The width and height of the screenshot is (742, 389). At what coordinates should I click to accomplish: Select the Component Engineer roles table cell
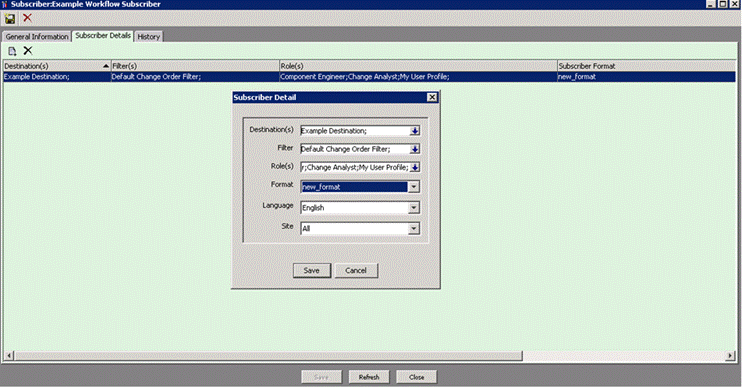click(x=418, y=77)
